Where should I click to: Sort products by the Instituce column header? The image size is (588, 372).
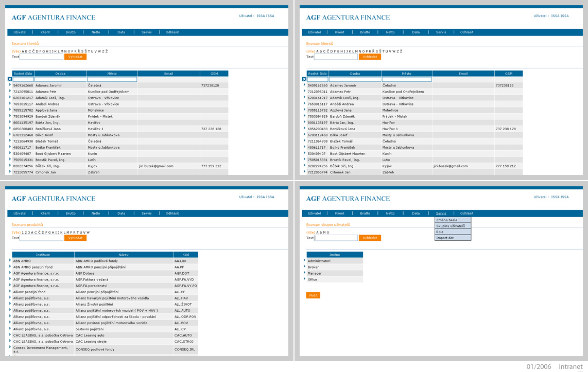click(43, 255)
